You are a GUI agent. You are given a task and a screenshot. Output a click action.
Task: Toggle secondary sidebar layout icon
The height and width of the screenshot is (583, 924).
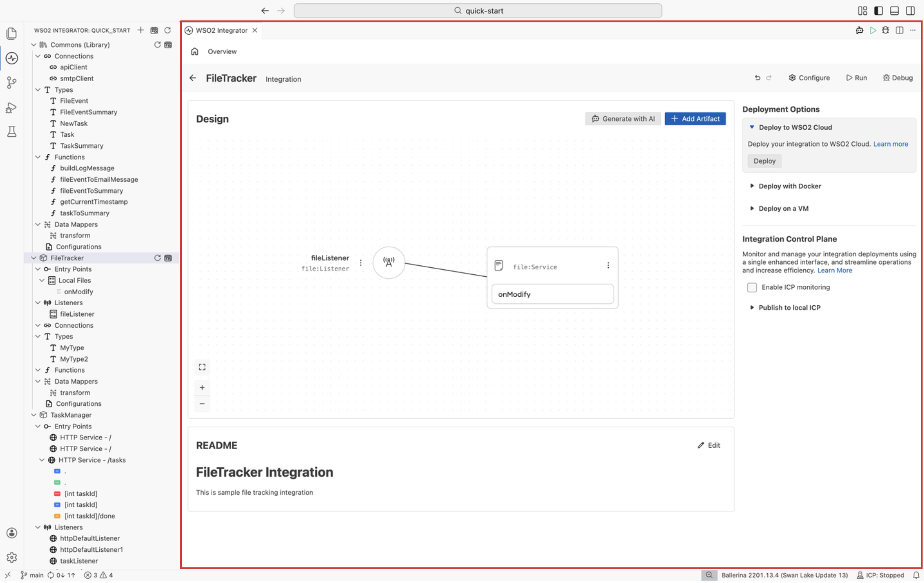[911, 10]
